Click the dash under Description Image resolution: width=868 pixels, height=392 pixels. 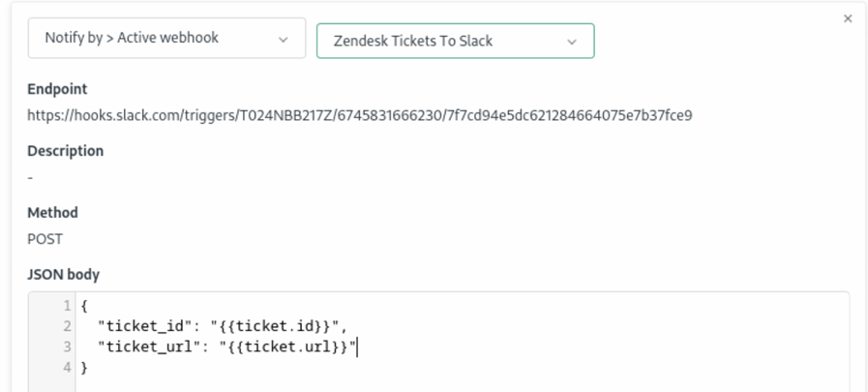30,178
